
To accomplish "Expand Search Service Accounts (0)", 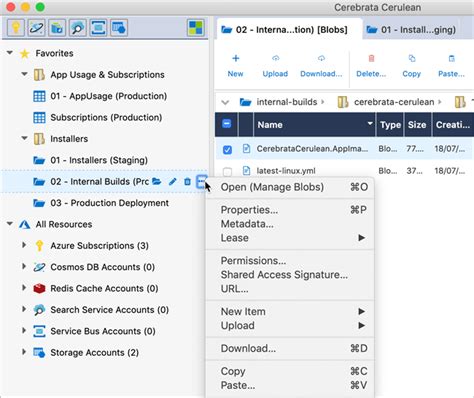I will point(24,309).
